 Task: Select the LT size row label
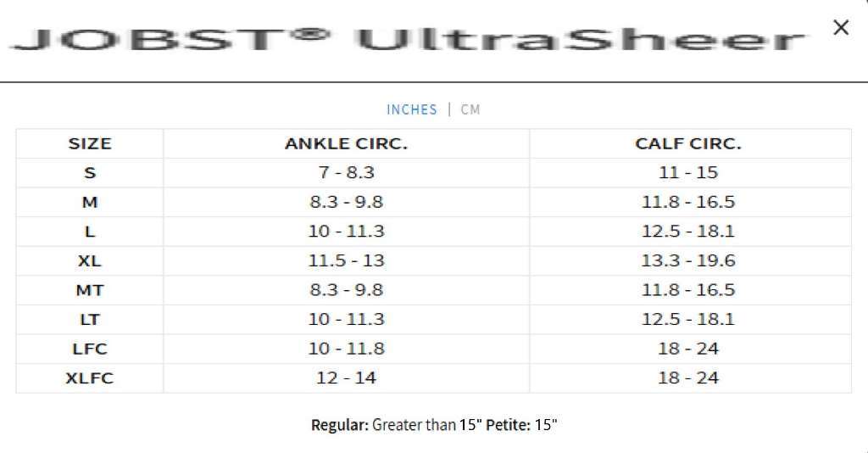(90, 320)
